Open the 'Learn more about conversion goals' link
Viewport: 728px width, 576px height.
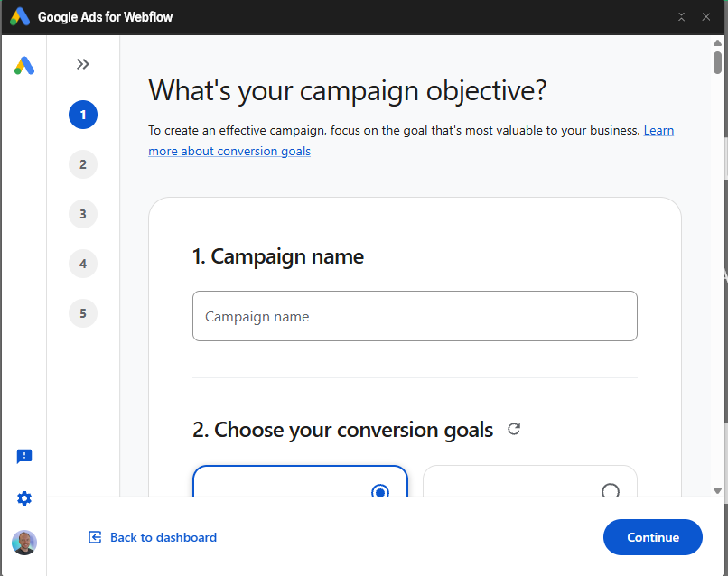pos(229,152)
